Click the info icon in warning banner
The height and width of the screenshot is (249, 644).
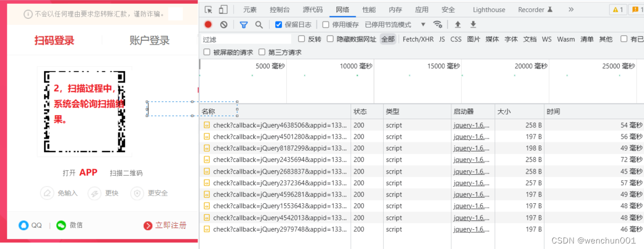click(28, 14)
